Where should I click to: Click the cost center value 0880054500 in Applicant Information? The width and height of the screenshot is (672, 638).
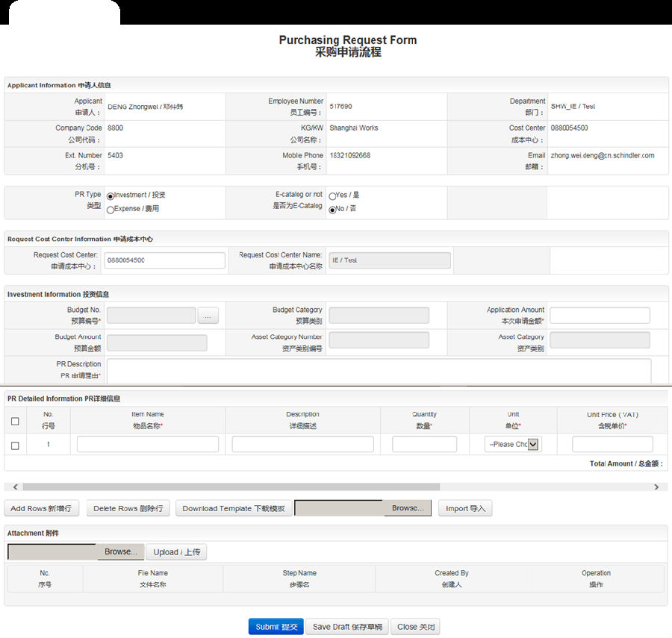pyautogui.click(x=569, y=128)
